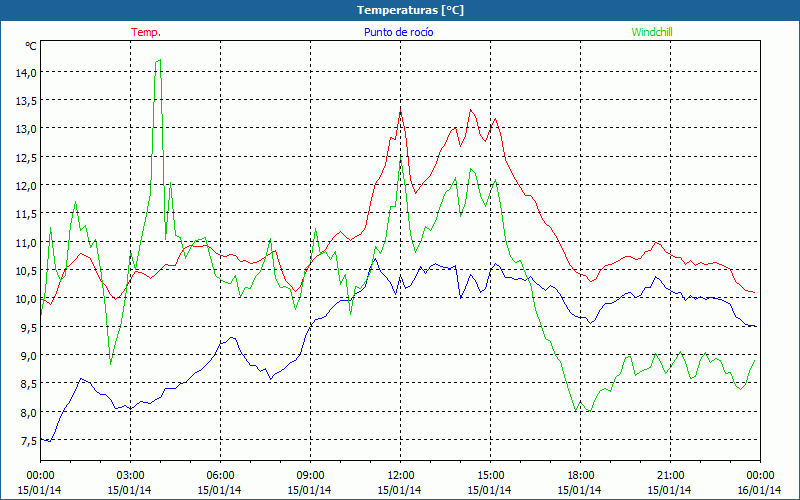The width and height of the screenshot is (800, 500).
Task: Click the '8,0' y-axis value
Action: point(29,412)
